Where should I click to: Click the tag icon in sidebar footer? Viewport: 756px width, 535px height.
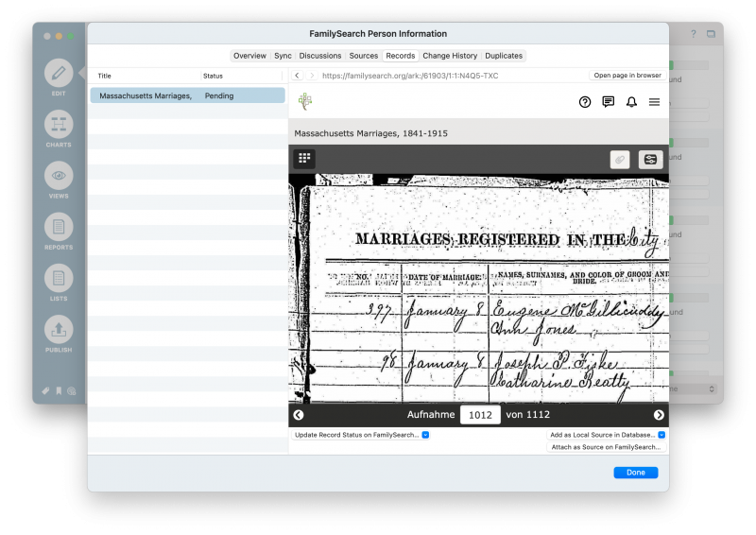pyautogui.click(x=45, y=390)
